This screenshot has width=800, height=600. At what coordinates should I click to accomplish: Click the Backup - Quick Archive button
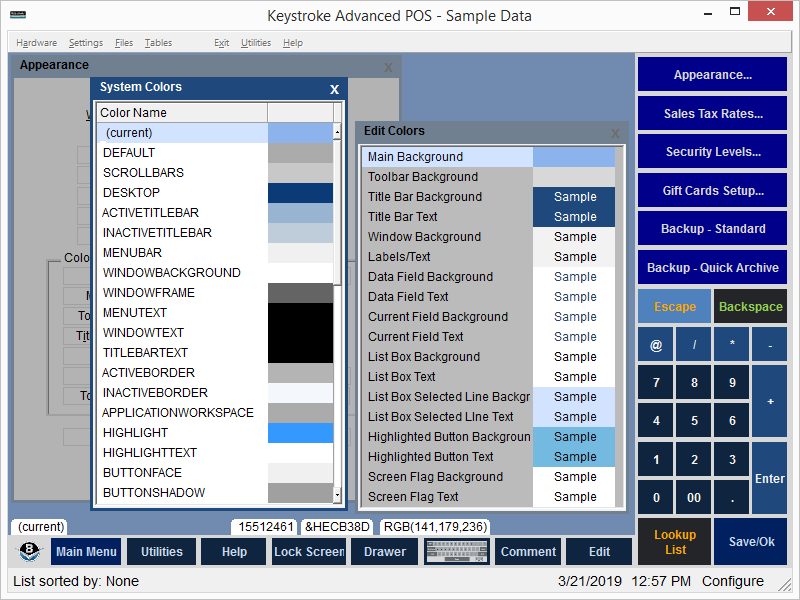(x=713, y=267)
